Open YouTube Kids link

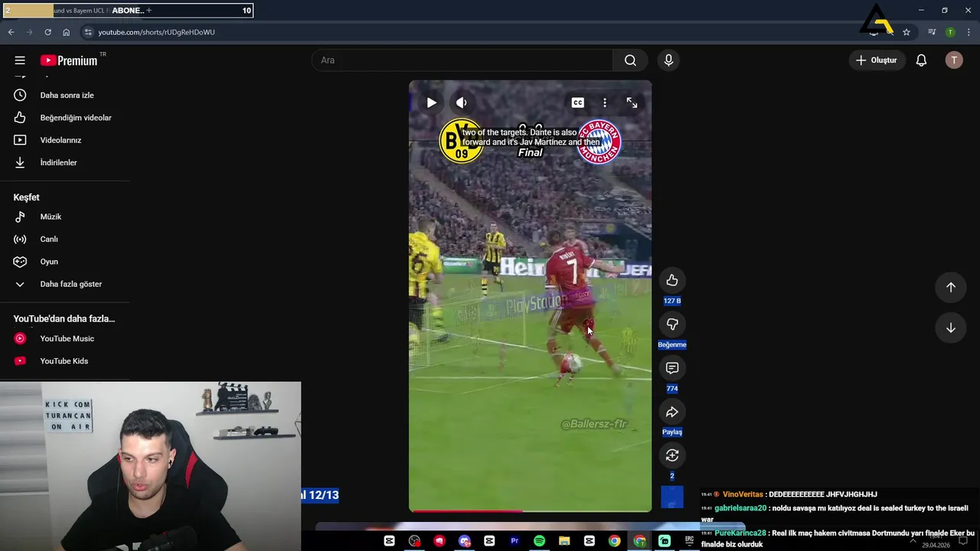point(64,361)
